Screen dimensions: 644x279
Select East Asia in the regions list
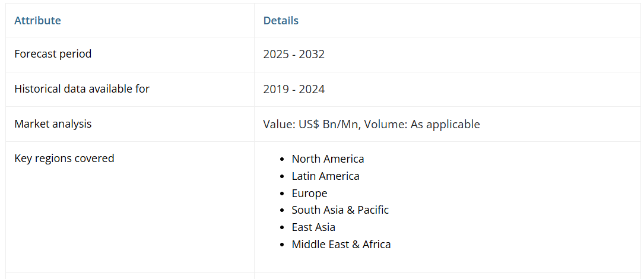(x=313, y=227)
